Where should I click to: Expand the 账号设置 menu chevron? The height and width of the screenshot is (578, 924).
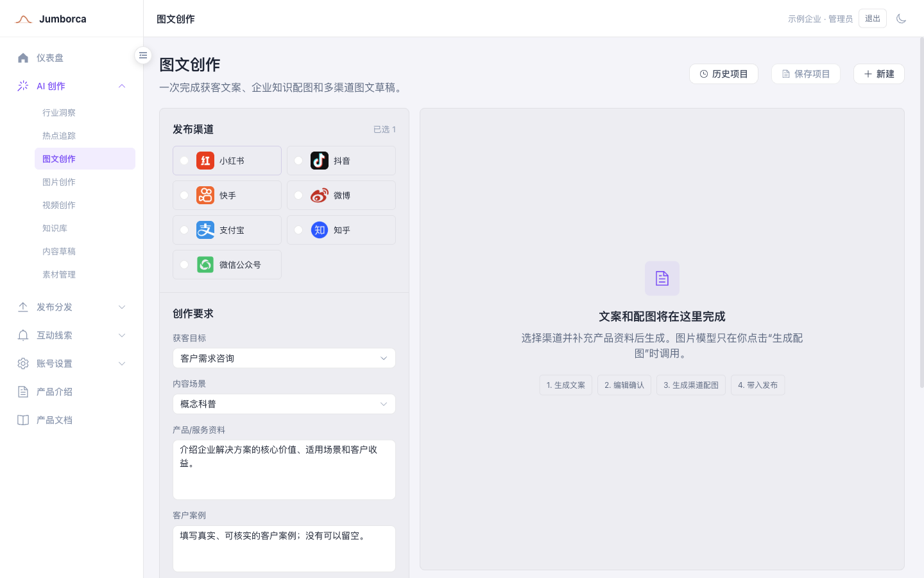point(122,363)
